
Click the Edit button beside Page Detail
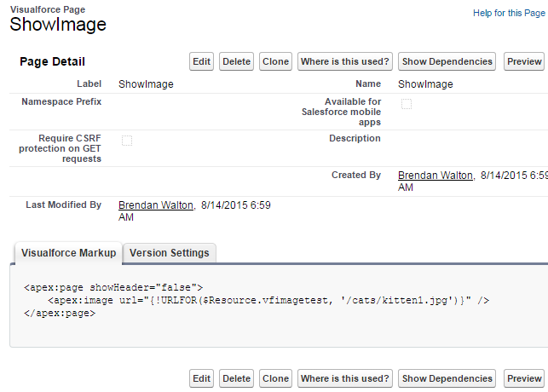(x=202, y=61)
